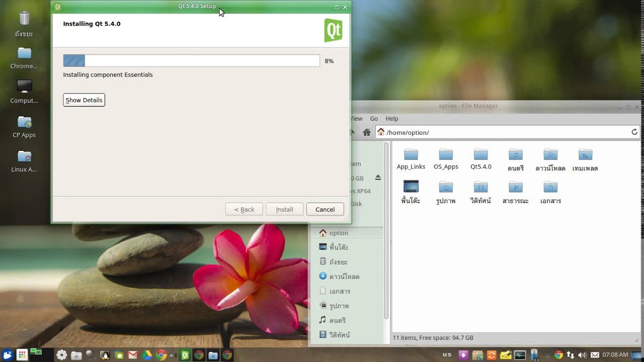Select the ดนตรี music folder icon
Image resolution: width=644 pixels, height=362 pixels.
tap(516, 154)
